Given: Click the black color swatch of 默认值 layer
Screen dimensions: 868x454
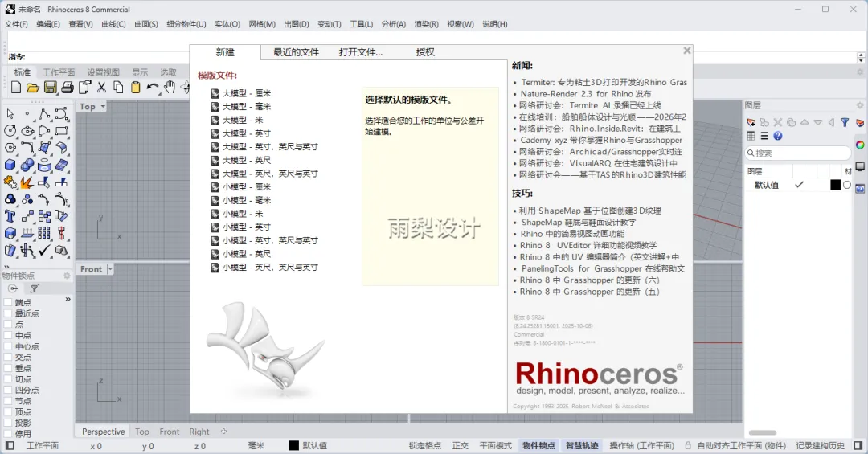Looking at the screenshot, I should 835,185.
